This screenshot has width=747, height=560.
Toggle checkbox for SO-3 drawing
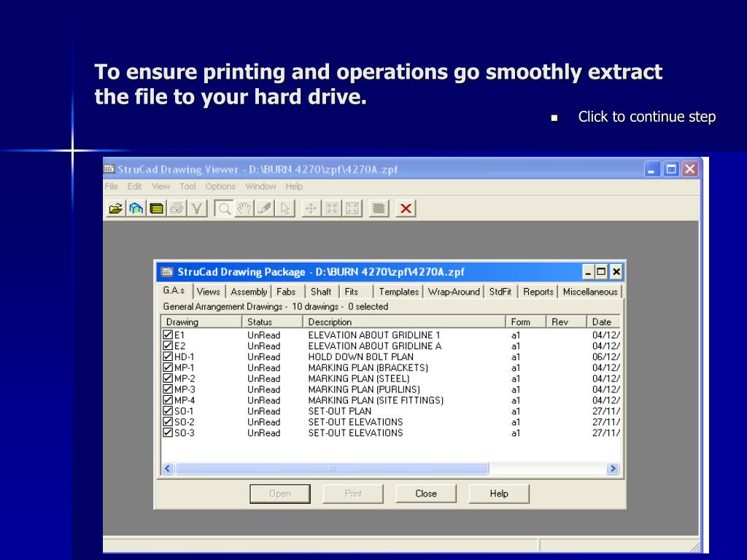(x=168, y=433)
